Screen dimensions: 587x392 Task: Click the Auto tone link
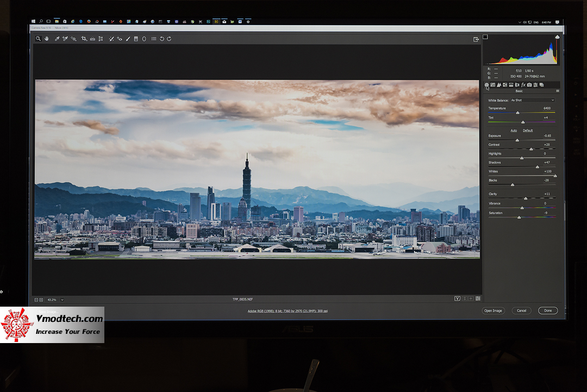(514, 130)
